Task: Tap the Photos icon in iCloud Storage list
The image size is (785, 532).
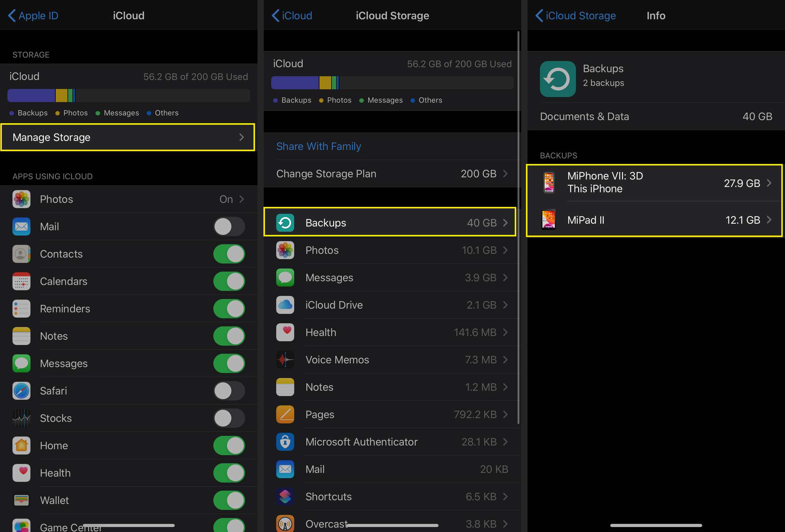Action: pos(285,250)
